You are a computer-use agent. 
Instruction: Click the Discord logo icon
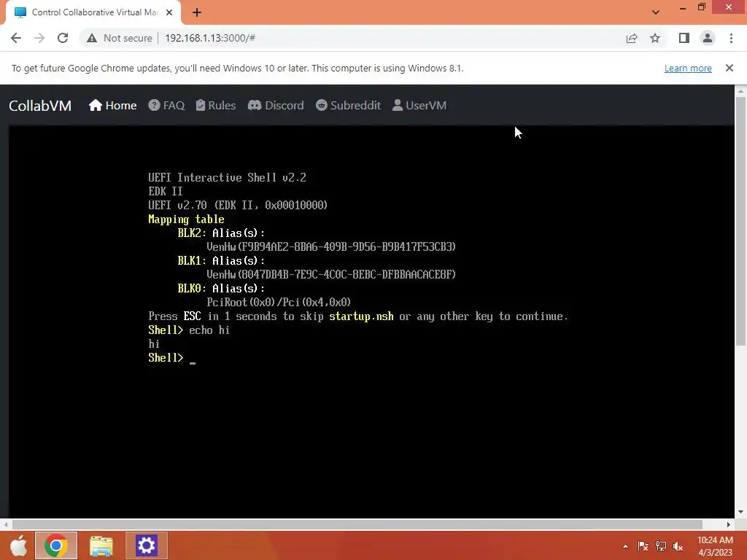click(255, 105)
